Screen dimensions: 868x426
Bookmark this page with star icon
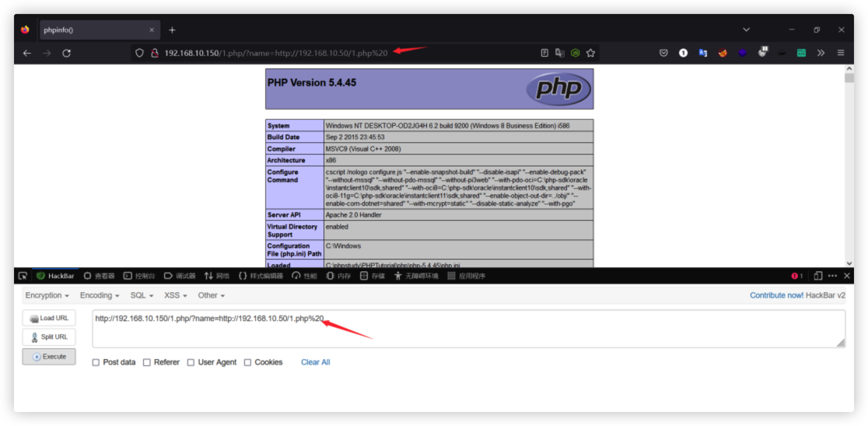tap(590, 53)
